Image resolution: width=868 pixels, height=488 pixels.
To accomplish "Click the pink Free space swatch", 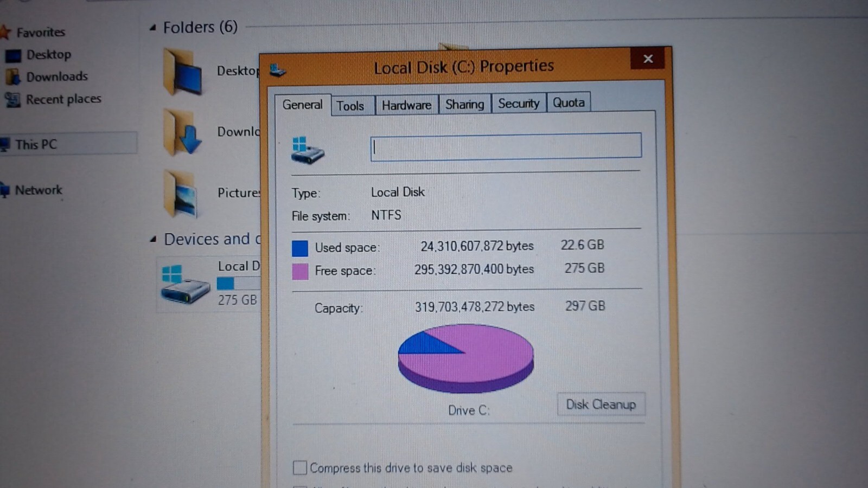I will pyautogui.click(x=300, y=271).
